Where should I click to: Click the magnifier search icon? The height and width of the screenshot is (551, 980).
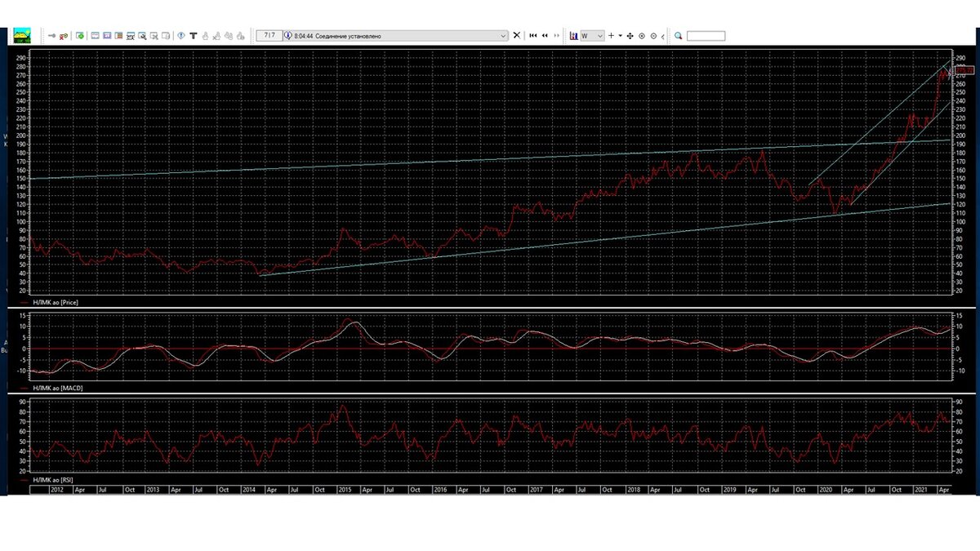pos(678,36)
